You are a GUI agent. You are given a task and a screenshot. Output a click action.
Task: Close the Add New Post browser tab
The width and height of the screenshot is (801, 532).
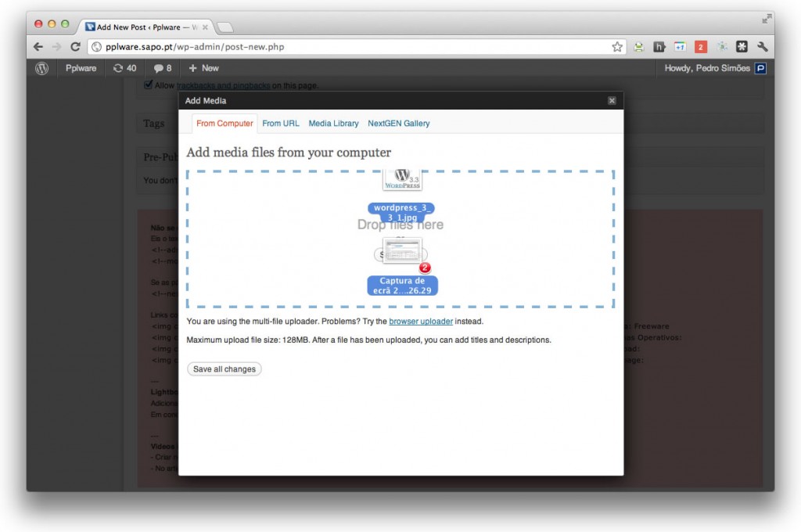tap(205, 27)
